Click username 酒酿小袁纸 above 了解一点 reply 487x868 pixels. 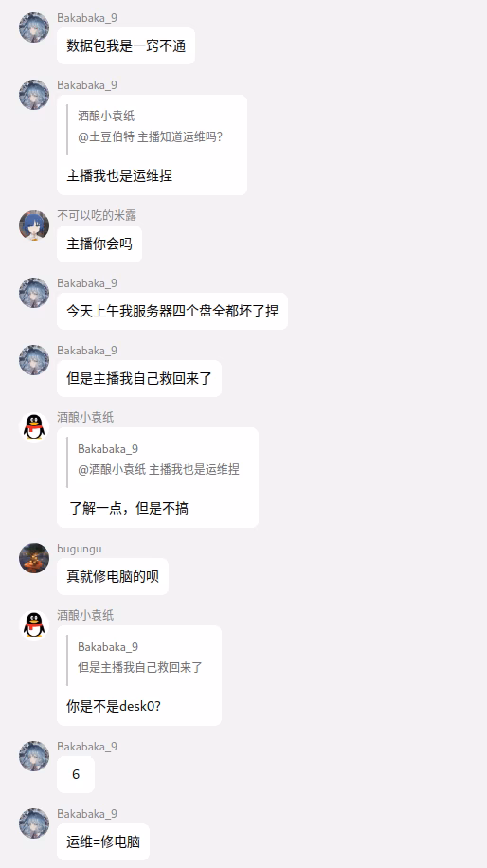point(85,417)
